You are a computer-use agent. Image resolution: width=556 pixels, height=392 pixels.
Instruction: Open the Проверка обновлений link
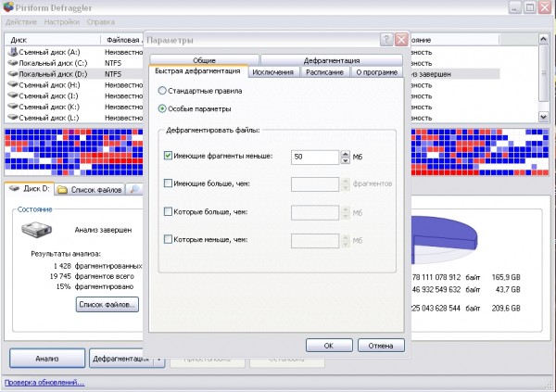point(44,382)
